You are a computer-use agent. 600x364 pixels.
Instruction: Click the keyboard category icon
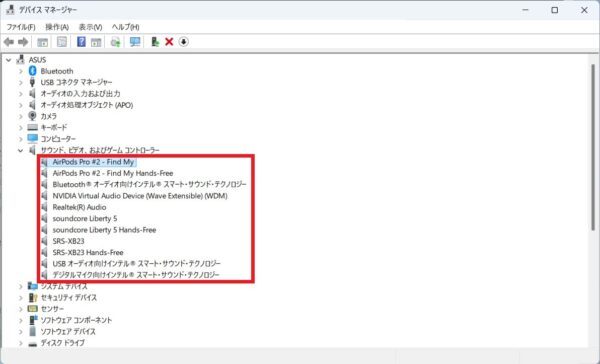(x=33, y=127)
